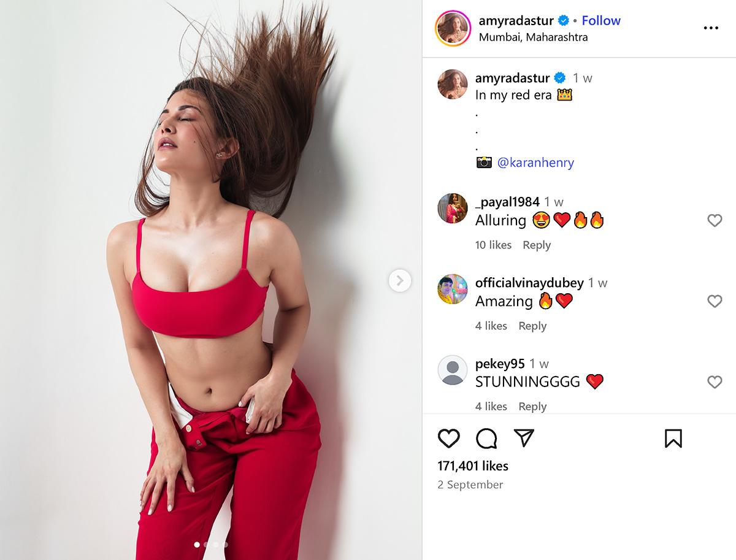736x560 pixels.
Task: Like _payal1984's comment
Action: pyautogui.click(x=715, y=220)
